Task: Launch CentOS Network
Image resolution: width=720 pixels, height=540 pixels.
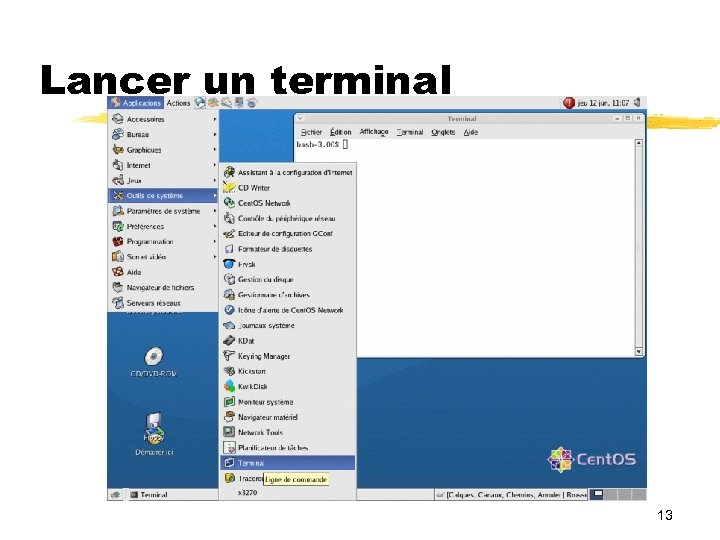Action: coord(288,203)
